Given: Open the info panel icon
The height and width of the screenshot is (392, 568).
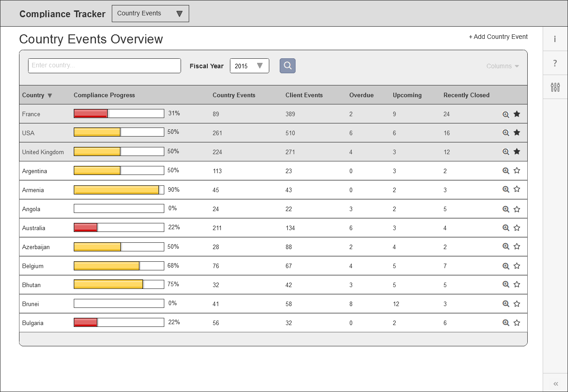Looking at the screenshot, I should pyautogui.click(x=555, y=39).
